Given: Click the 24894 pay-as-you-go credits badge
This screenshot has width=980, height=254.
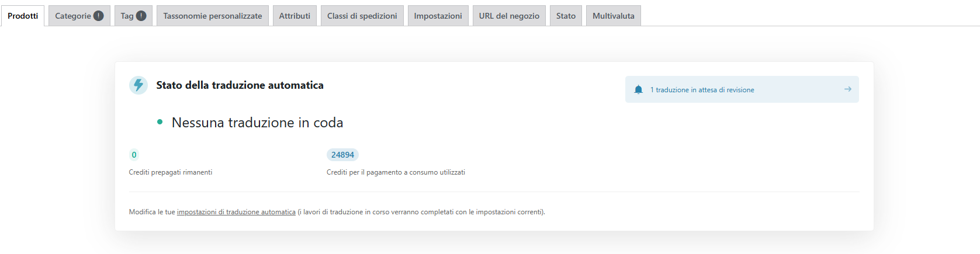Looking at the screenshot, I should coord(342,155).
